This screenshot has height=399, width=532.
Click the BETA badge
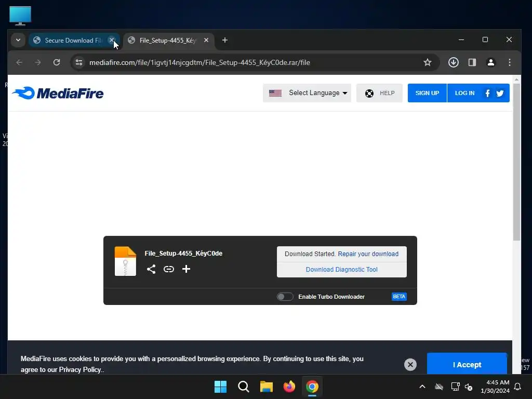tap(399, 297)
